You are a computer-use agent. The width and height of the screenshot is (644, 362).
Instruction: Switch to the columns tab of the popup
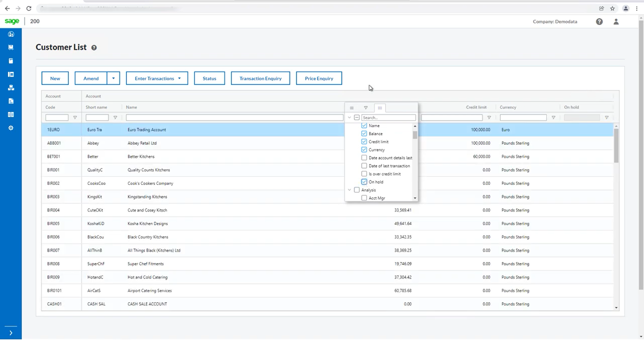380,107
